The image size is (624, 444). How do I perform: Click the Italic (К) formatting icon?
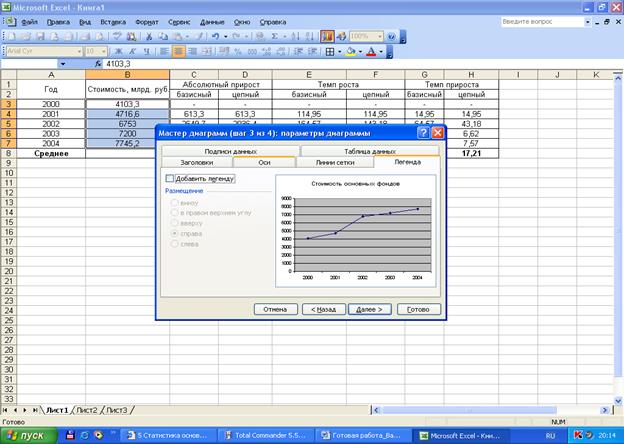pyautogui.click(x=132, y=51)
